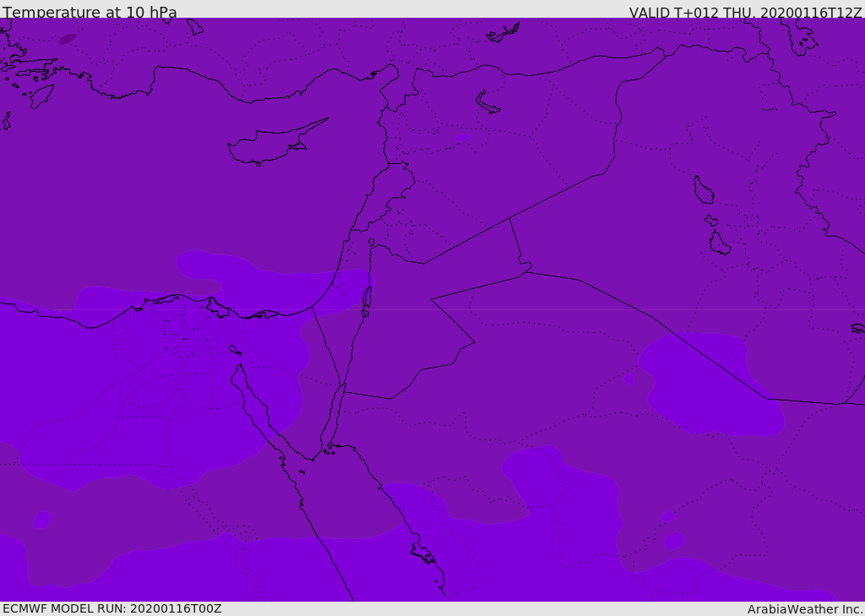Click 'ECMWF MODEL RUN: 20200116T00Z' text
Screen dimensions: 865x616
coord(112,608)
